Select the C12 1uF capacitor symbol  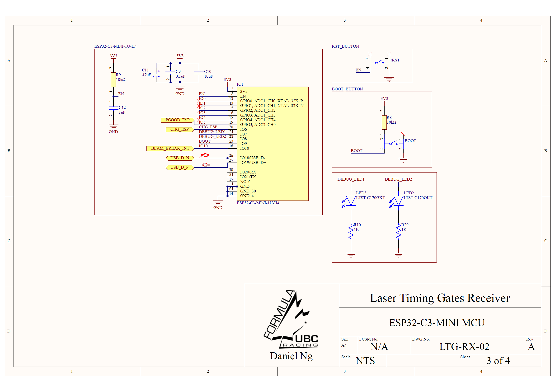[113, 108]
